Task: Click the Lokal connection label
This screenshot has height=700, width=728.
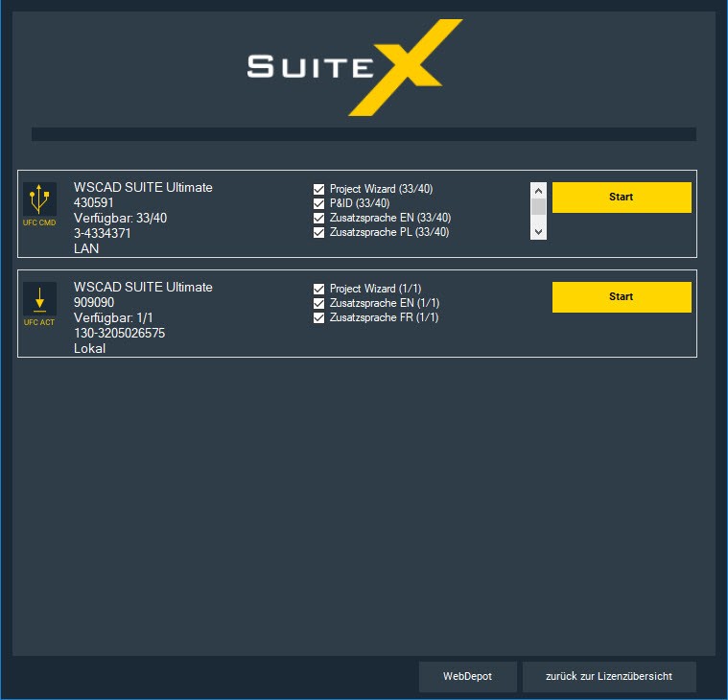Action: point(89,348)
